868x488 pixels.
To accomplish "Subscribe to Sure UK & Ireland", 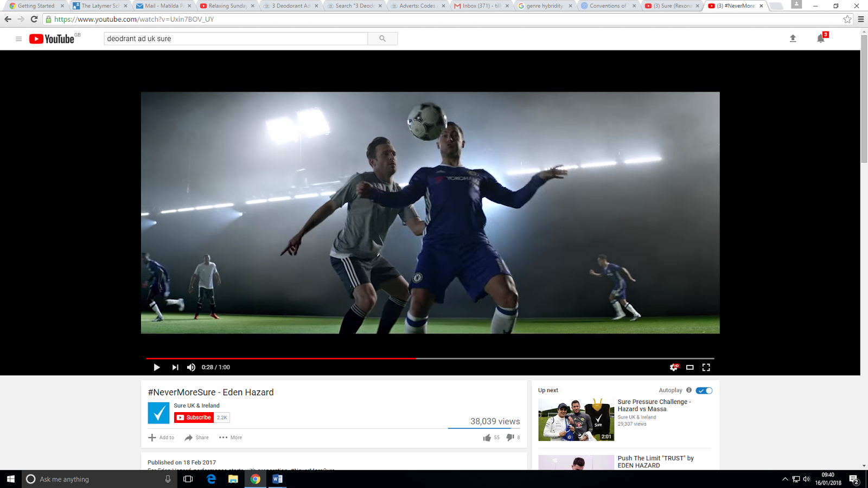I will point(194,418).
